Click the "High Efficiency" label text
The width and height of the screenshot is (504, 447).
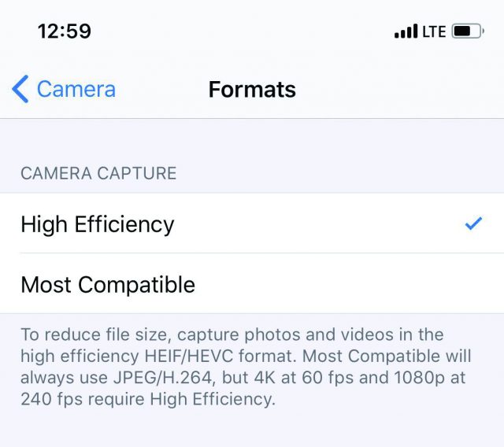(98, 224)
